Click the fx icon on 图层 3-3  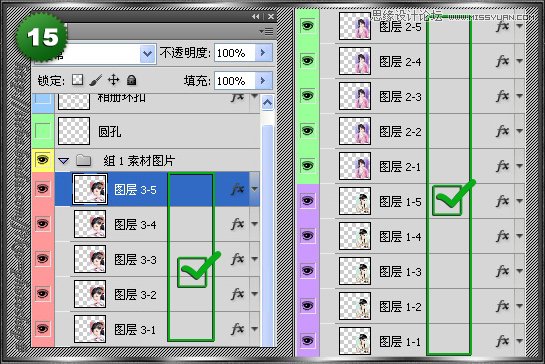tap(238, 259)
